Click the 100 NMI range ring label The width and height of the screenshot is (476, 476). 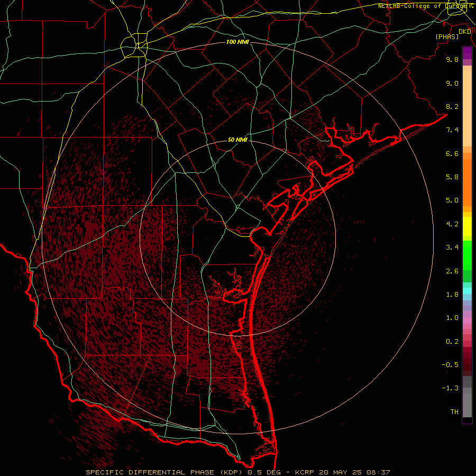[x=237, y=42]
